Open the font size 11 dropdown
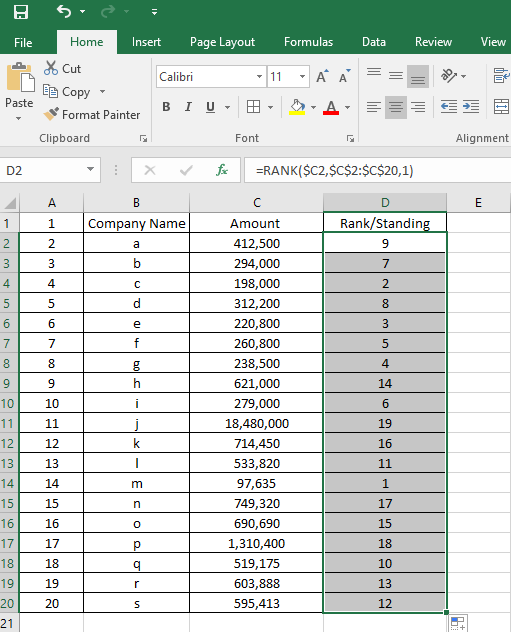The image size is (527, 635). (302, 77)
